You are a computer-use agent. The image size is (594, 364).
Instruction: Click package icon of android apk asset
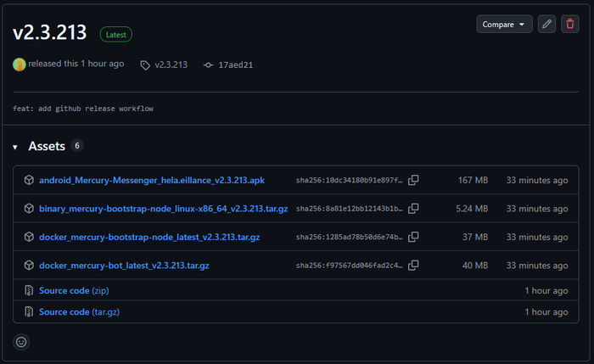pyautogui.click(x=29, y=180)
